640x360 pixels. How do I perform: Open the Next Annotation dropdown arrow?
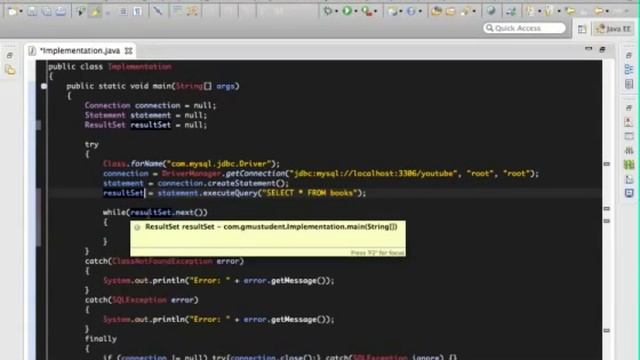point(539,11)
